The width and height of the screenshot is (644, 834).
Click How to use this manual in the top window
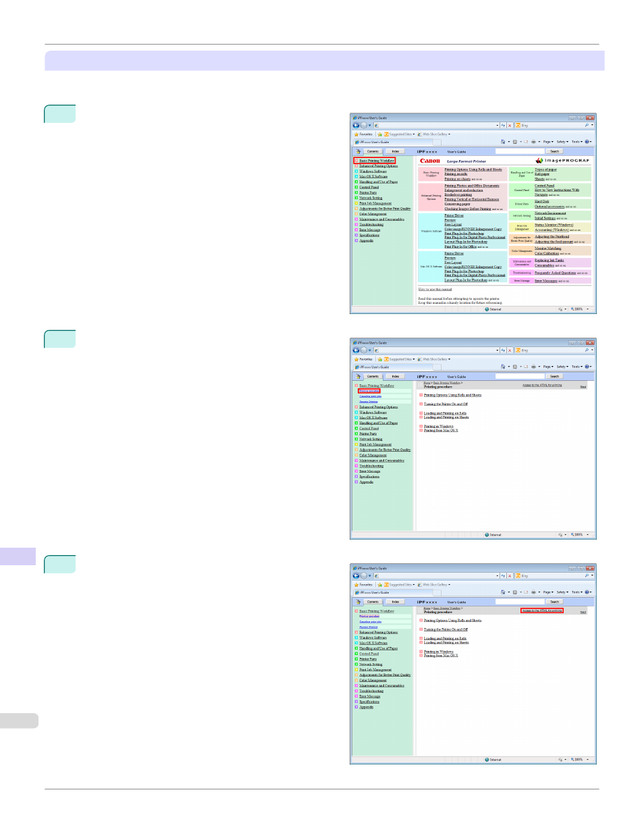pos(435,289)
